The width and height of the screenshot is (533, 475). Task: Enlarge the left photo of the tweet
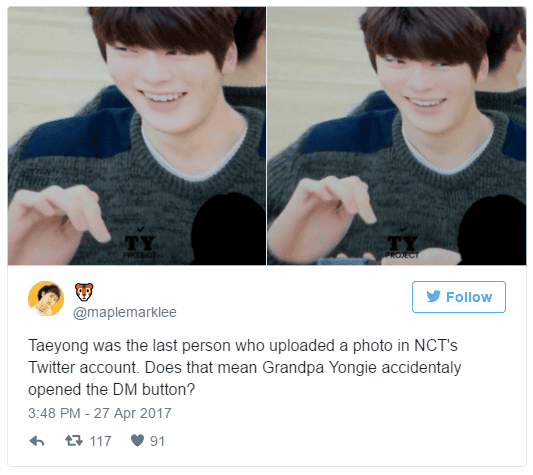click(137, 136)
